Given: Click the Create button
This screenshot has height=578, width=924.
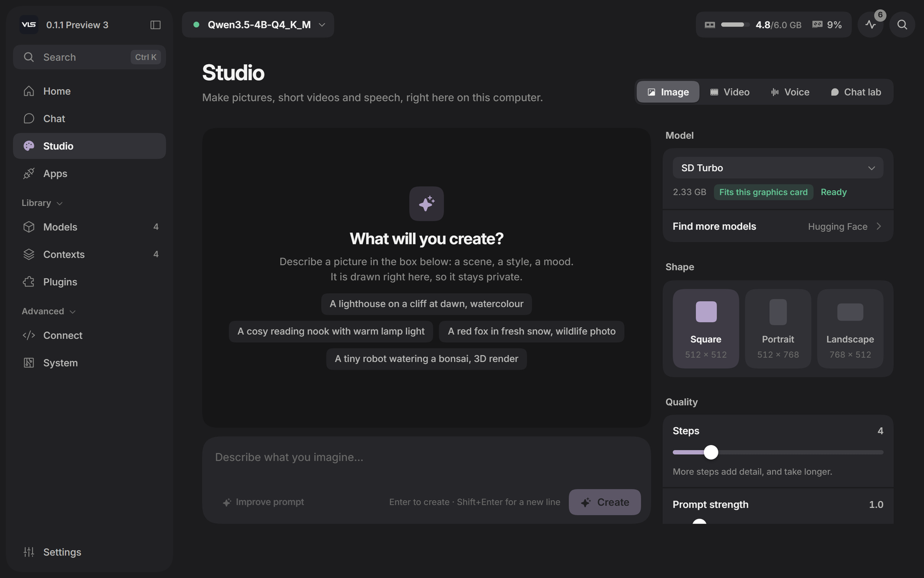Looking at the screenshot, I should 605,502.
